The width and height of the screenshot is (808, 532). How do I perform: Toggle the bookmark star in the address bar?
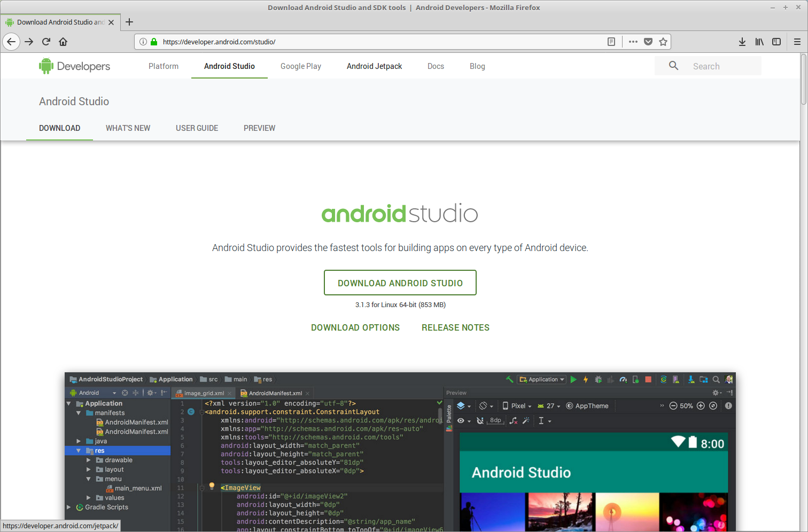click(x=663, y=42)
